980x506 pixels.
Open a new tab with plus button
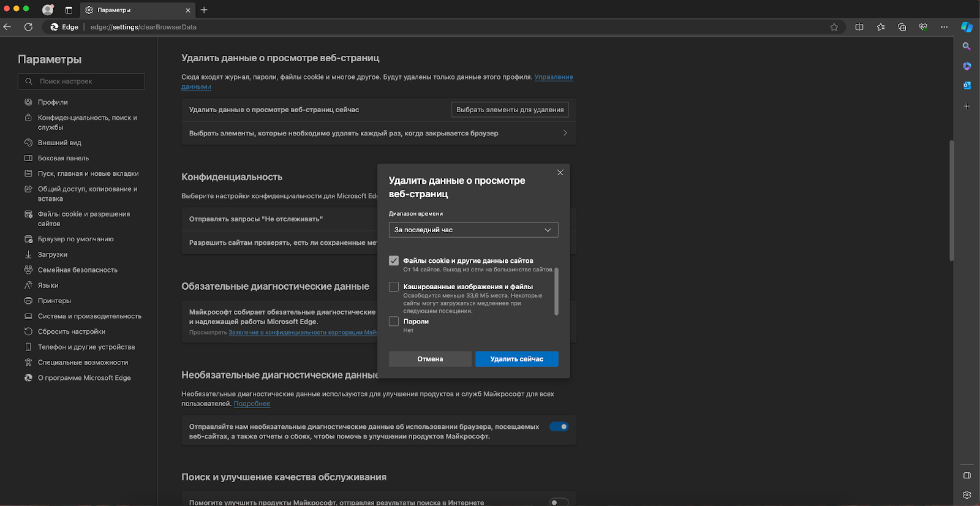tap(204, 10)
